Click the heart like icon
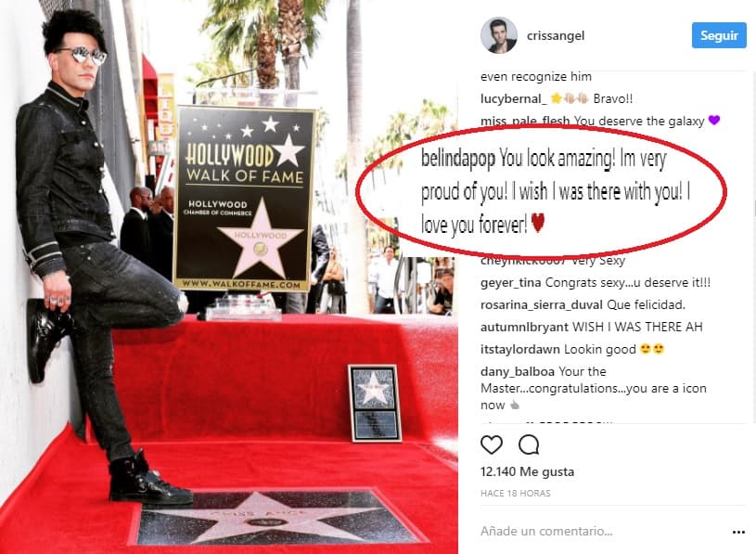Image resolution: width=756 pixels, height=554 pixels. [492, 444]
